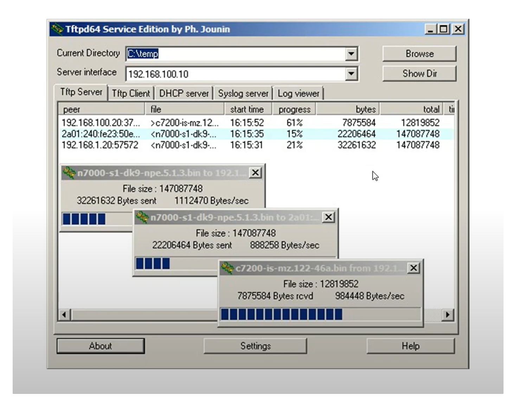Click progress bar in 2a01 transfer popup
Viewport: 532px width, 402px height.
(176, 263)
